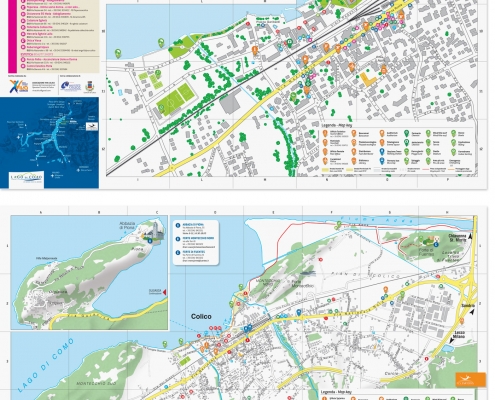Select the PIAN DI COLICO area label
The height and width of the screenshot is (400, 495).
tap(366, 275)
